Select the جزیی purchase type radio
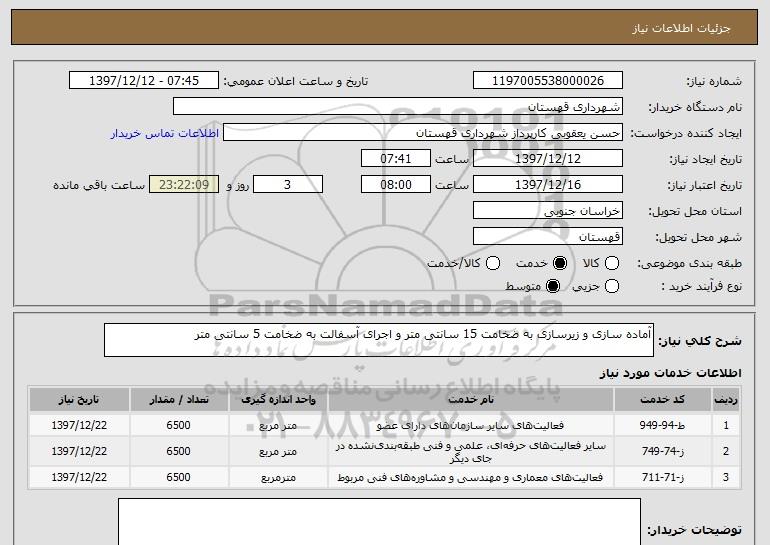 click(611, 286)
